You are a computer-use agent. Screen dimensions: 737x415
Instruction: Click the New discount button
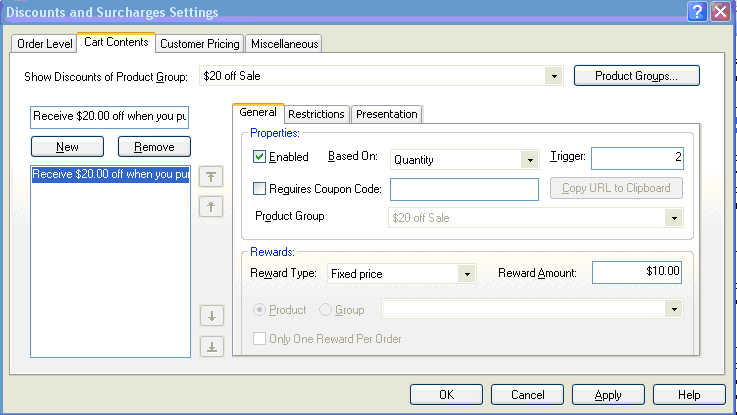pos(67,147)
